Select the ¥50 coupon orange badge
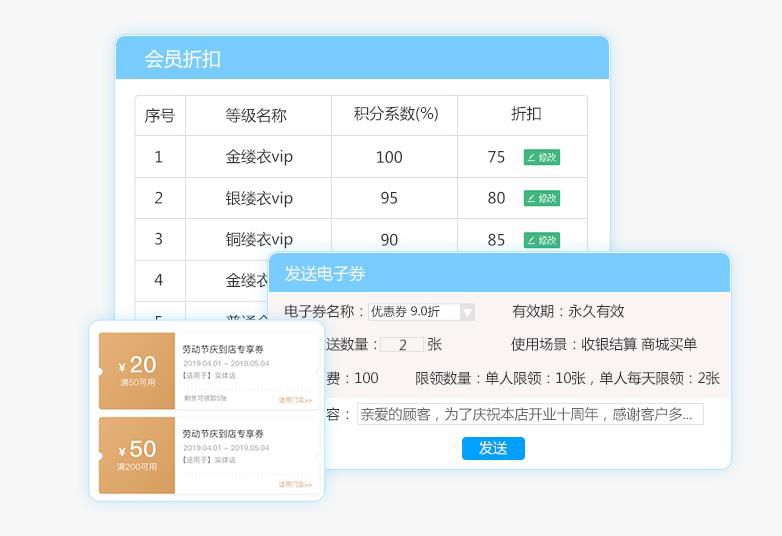The width and height of the screenshot is (782, 536). point(137,455)
